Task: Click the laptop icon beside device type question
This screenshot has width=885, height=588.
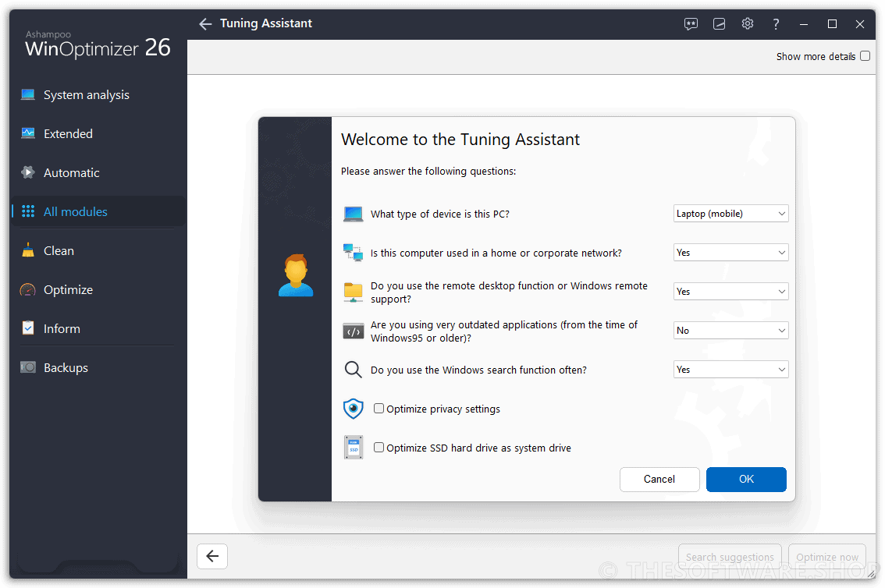Action: (354, 214)
